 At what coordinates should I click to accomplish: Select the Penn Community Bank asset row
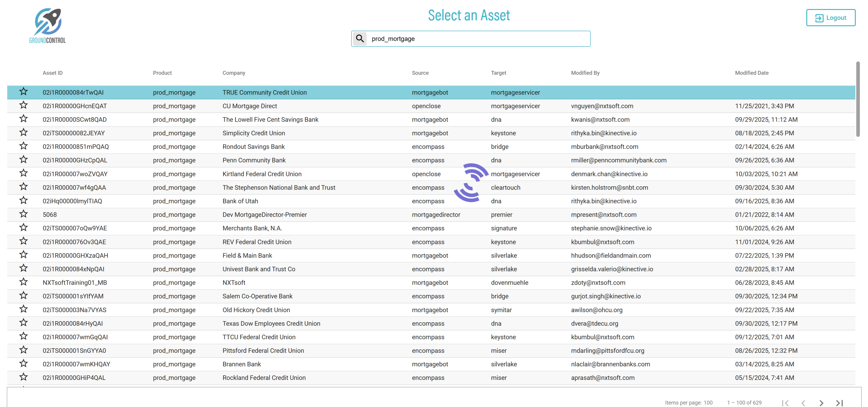point(254,160)
